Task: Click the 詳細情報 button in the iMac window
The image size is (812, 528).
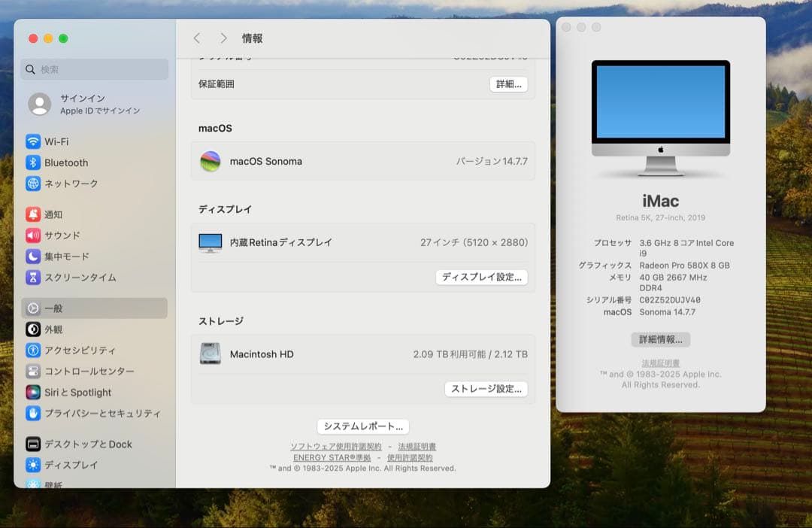Action: 660,340
